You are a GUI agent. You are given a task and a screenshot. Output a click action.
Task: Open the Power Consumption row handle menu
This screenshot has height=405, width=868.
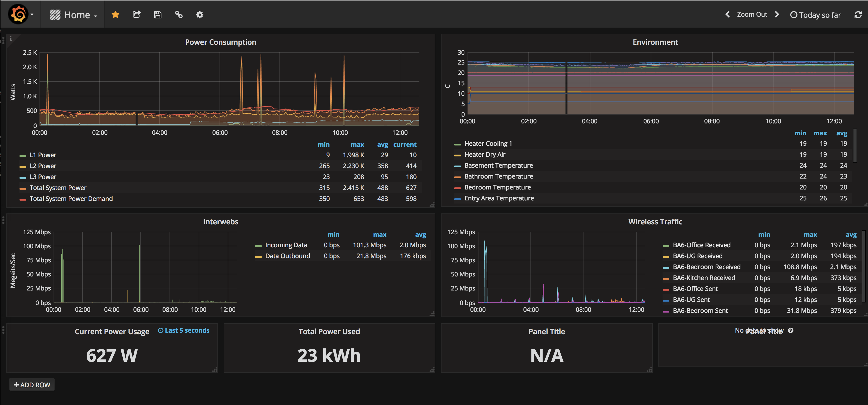coord(3,40)
